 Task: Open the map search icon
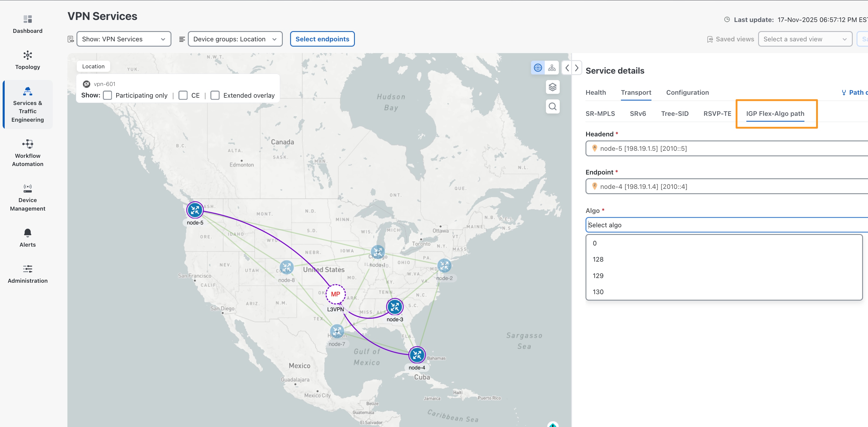point(553,106)
